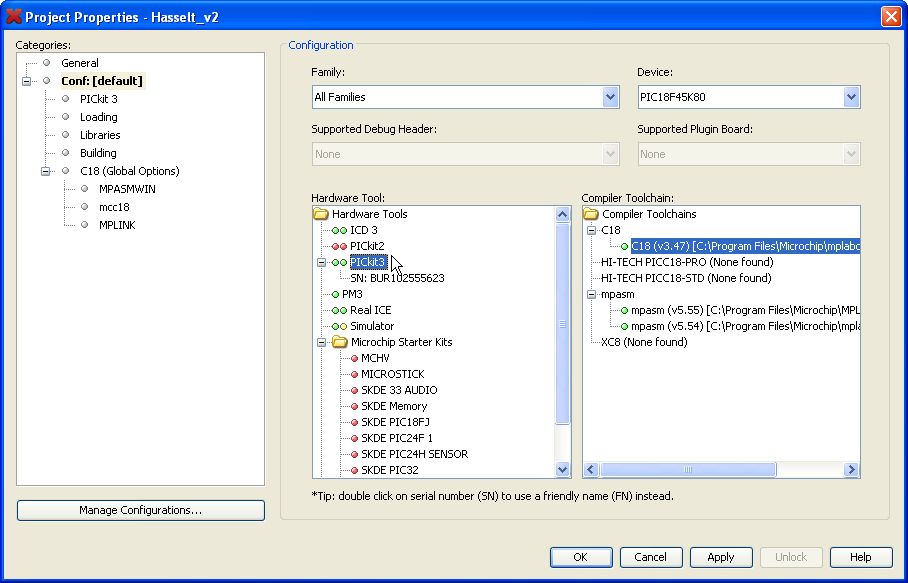Click the green dot beside mpasm (v5.55)
Image resolution: width=908 pixels, height=583 pixels.
pyautogui.click(x=624, y=310)
